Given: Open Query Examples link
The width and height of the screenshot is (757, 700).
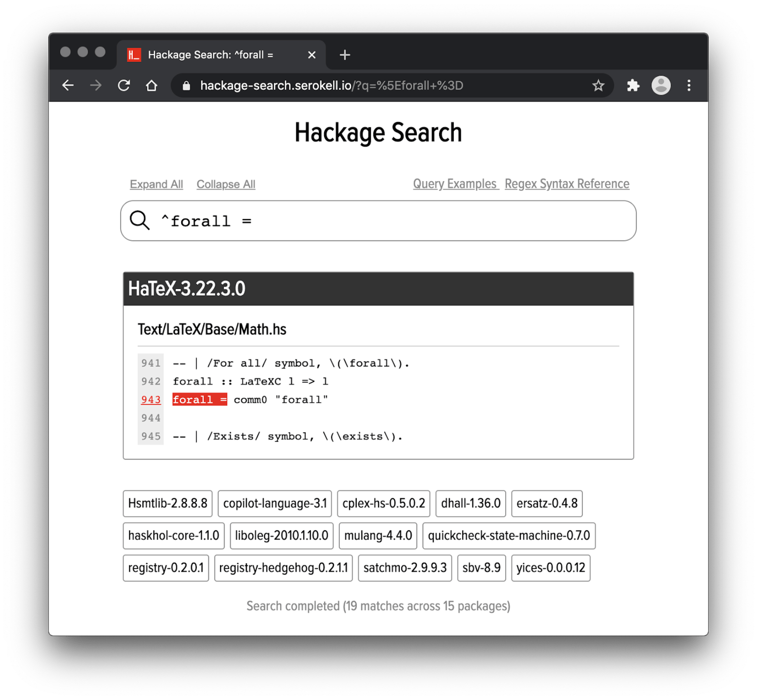Looking at the screenshot, I should tap(455, 184).
